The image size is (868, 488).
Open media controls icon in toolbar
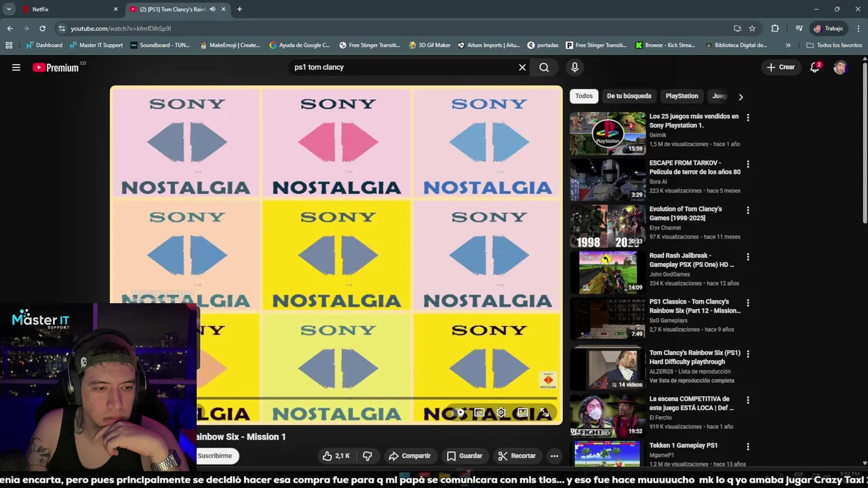click(799, 28)
